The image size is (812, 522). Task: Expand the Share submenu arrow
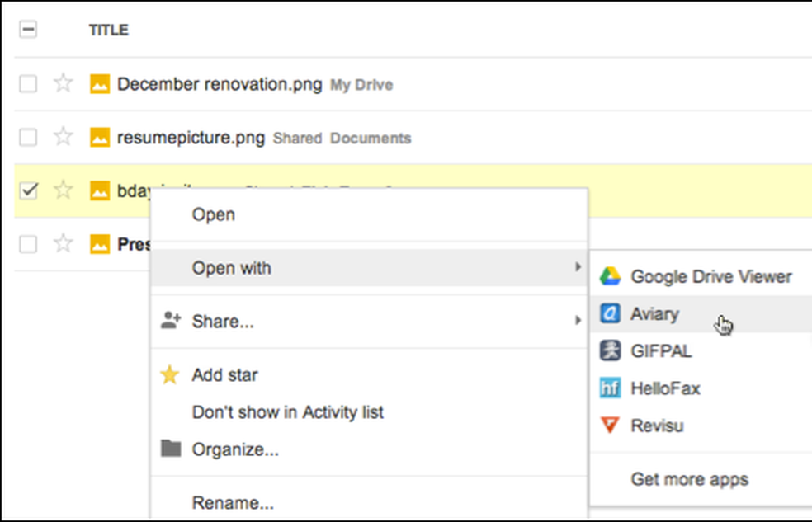click(x=578, y=321)
